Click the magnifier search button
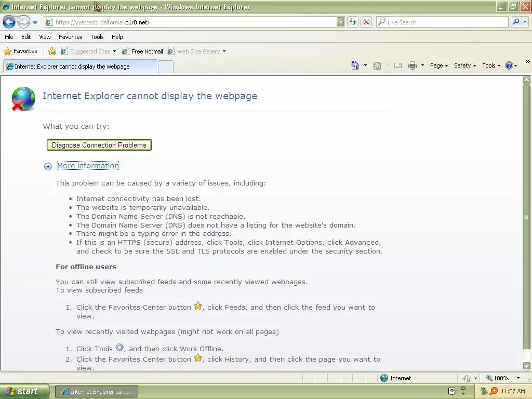Viewport: 532px width, 399px height. pyautogui.click(x=516, y=22)
